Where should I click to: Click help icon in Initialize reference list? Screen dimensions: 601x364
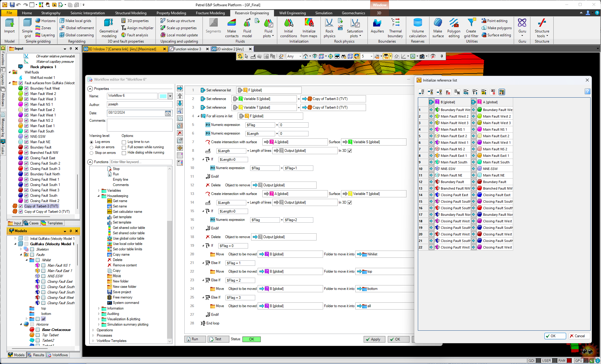[x=587, y=91]
